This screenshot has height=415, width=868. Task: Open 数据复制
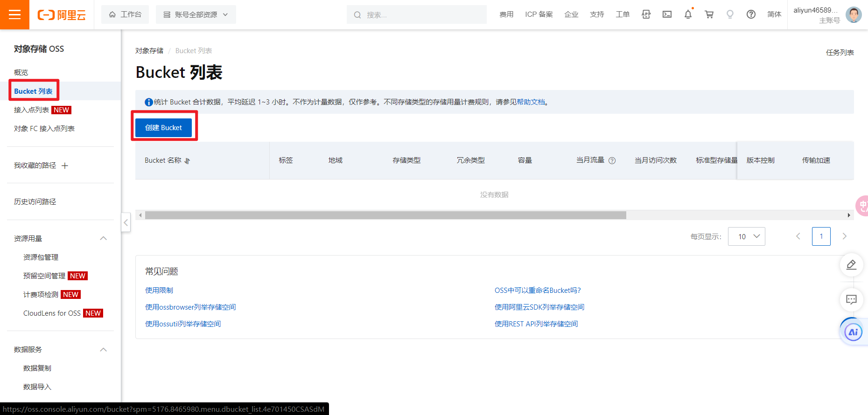pyautogui.click(x=37, y=368)
